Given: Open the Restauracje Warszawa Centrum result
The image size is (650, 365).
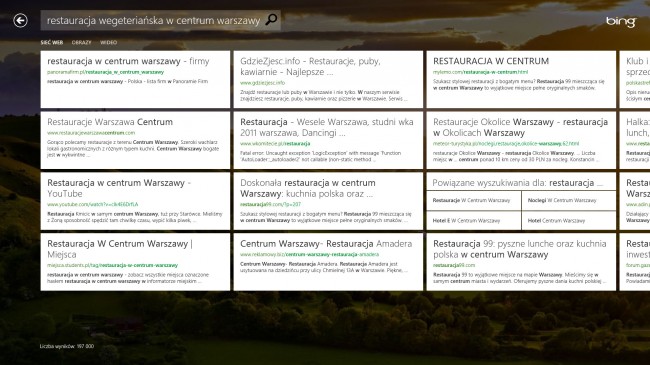Looking at the screenshot, I should pyautogui.click(x=135, y=140).
